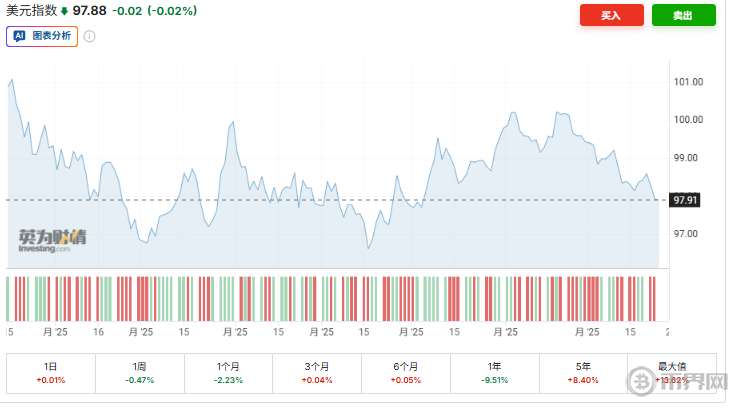Click the down arrow icon beside 美元指数

click(x=65, y=11)
